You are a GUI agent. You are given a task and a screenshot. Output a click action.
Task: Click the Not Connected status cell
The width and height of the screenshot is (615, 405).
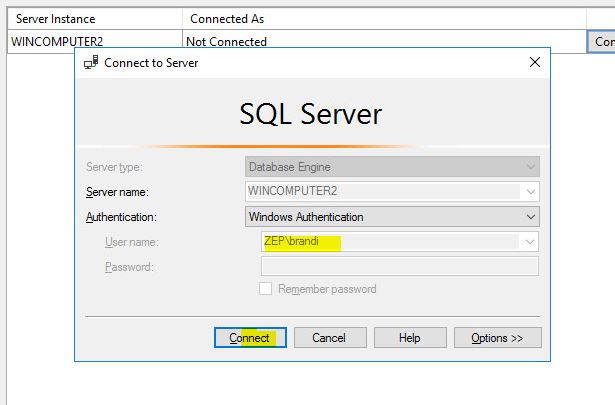[x=227, y=42]
